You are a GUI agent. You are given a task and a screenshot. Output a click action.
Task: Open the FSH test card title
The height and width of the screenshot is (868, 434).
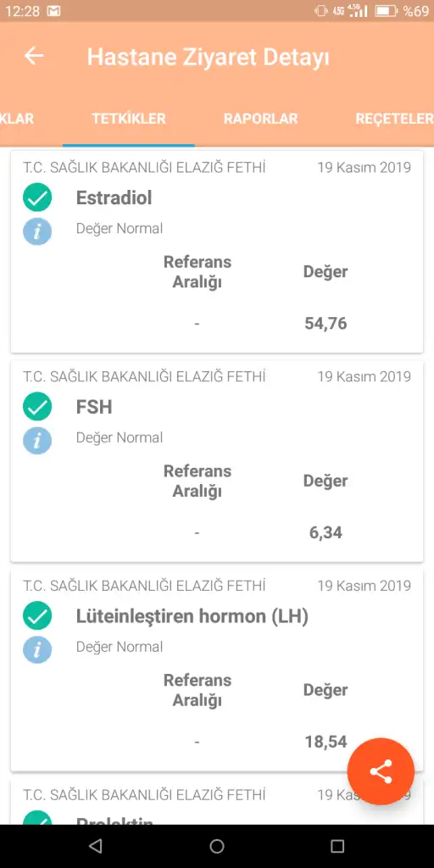94,407
